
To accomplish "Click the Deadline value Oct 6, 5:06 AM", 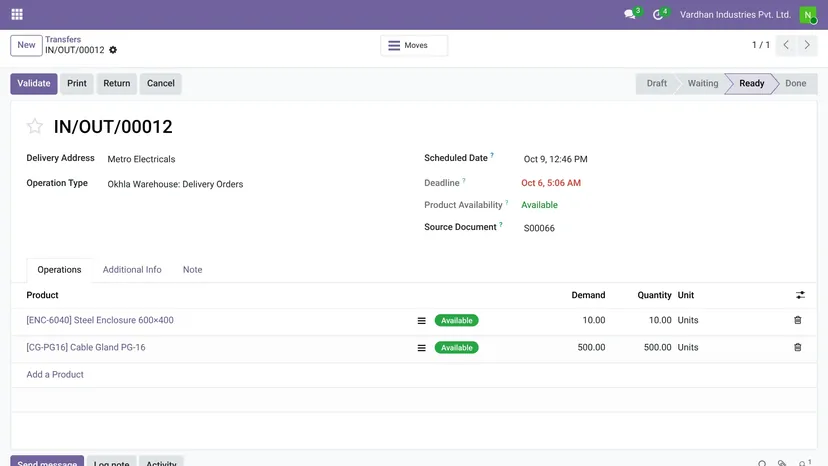I will (551, 183).
